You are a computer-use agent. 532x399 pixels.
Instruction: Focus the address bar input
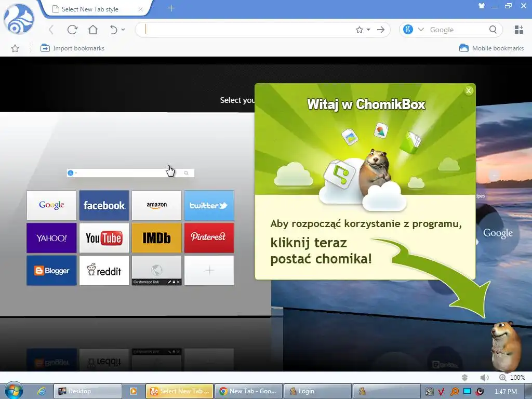[248, 30]
